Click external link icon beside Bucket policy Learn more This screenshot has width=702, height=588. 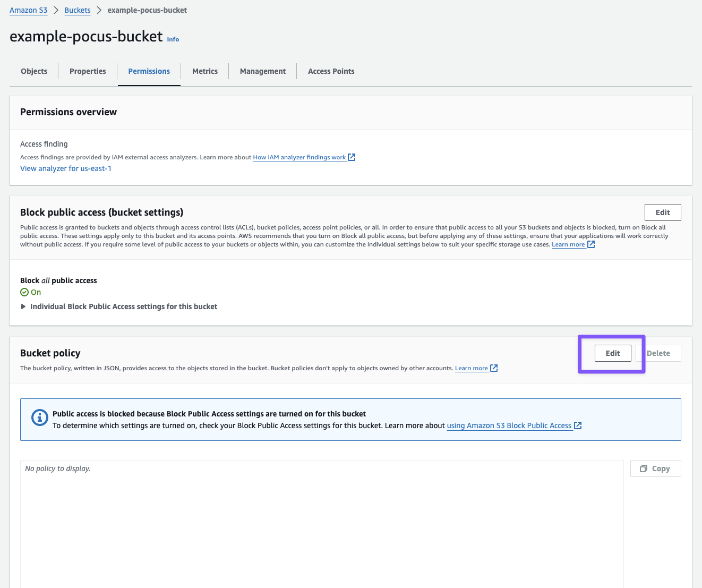494,368
